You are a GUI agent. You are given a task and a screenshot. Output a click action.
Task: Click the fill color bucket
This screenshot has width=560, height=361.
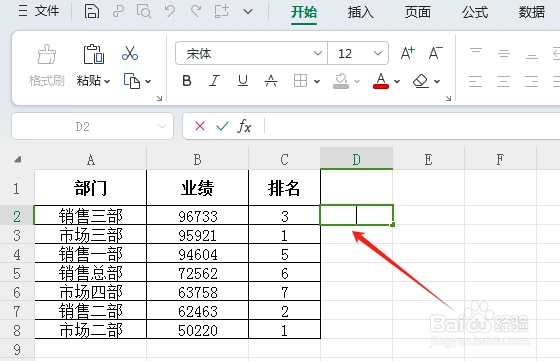[x=341, y=81]
